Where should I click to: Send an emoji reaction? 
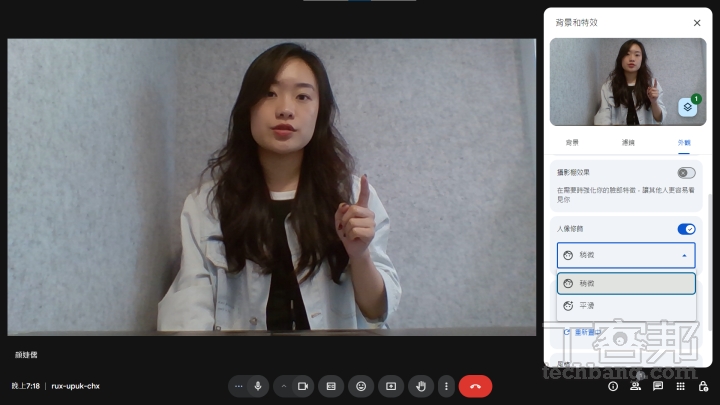pyautogui.click(x=361, y=386)
